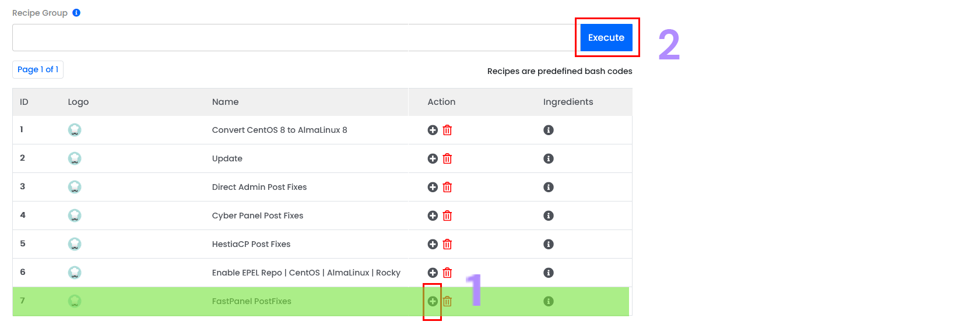The image size is (980, 325).
Task: Delete the Update recipe
Action: click(447, 158)
